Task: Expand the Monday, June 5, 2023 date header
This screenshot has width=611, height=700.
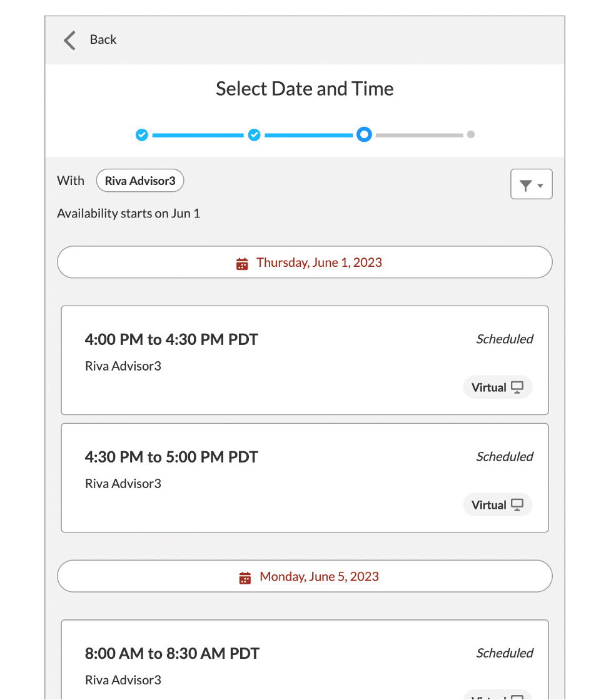Action: click(x=305, y=576)
